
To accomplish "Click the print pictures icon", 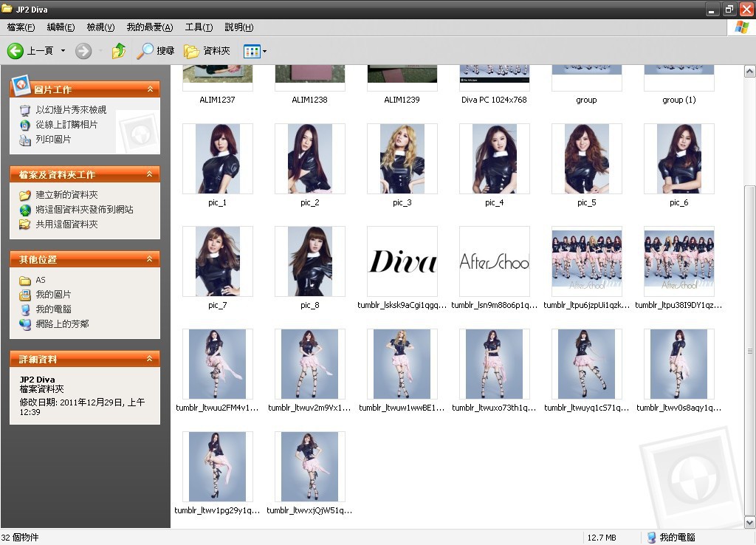I will [25, 140].
